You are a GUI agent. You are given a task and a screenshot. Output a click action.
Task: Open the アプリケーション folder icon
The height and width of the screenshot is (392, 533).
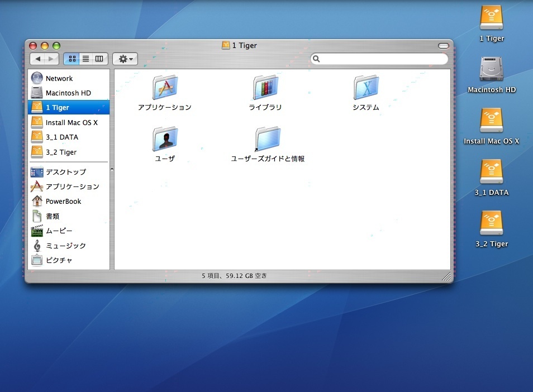pos(165,88)
